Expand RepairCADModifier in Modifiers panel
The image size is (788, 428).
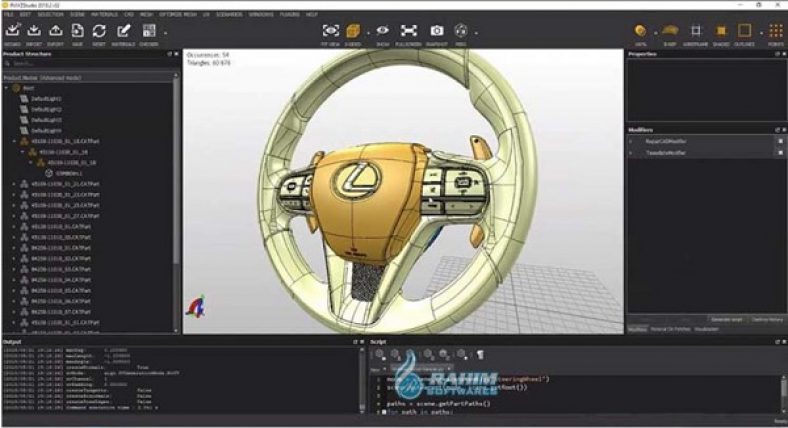click(631, 142)
